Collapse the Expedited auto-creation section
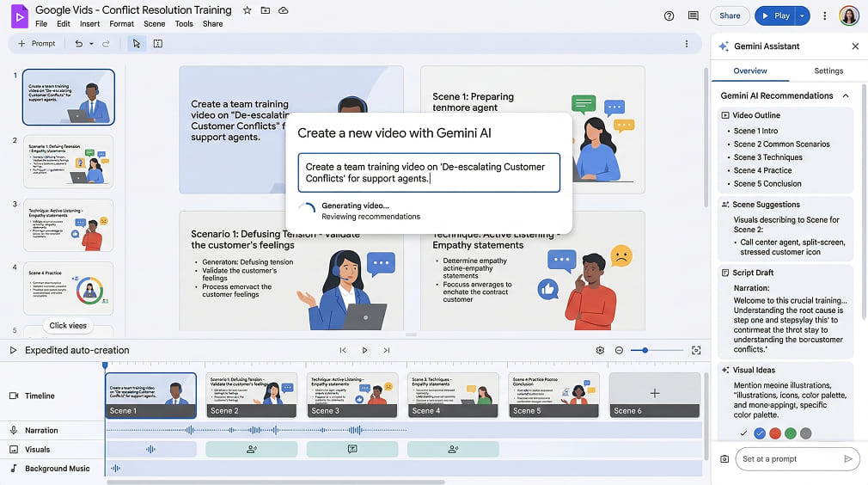This screenshot has width=868, height=485. pyautogui.click(x=13, y=351)
